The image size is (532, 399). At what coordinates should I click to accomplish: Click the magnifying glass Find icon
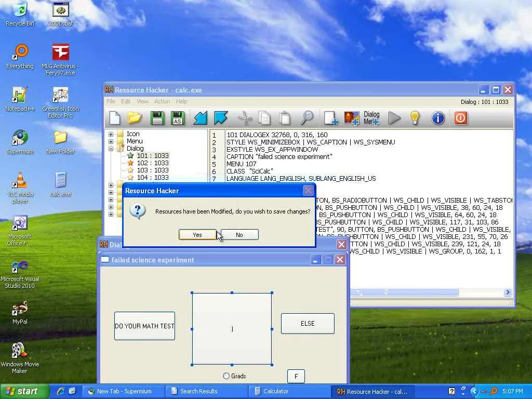[307, 118]
